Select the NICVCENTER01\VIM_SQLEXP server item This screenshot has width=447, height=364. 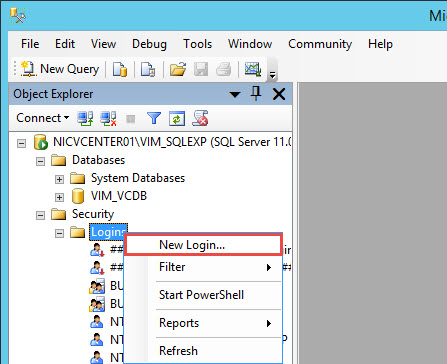(x=172, y=142)
